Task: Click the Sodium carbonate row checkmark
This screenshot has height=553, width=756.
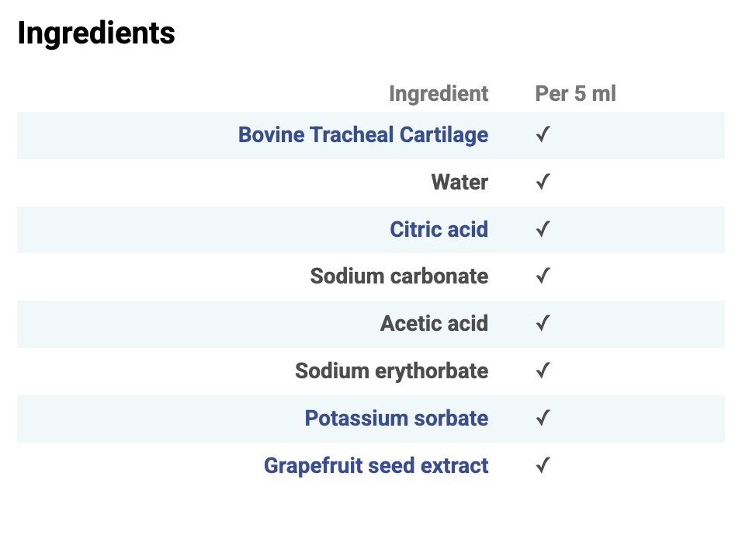Action: 543,276
